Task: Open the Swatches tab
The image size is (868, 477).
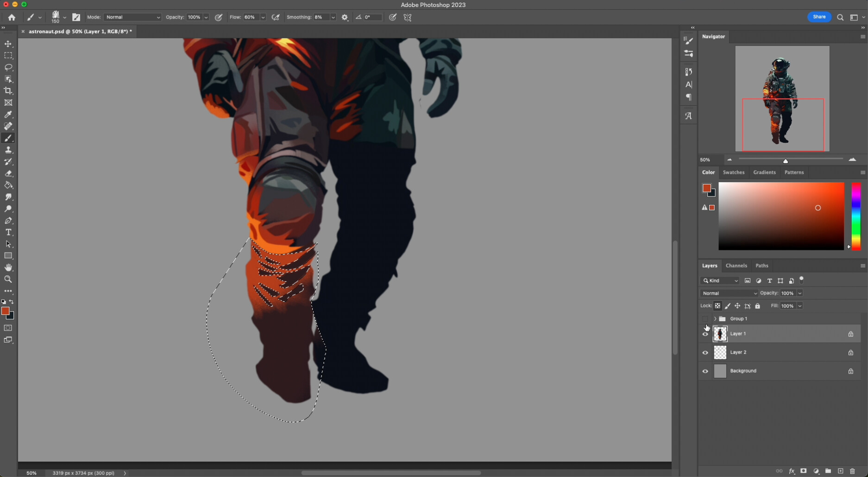Action: click(x=734, y=172)
